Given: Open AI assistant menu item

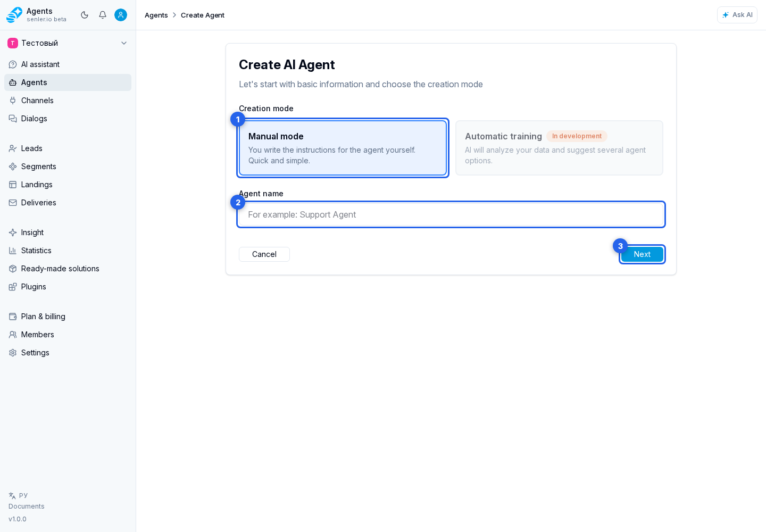Looking at the screenshot, I should [68, 64].
